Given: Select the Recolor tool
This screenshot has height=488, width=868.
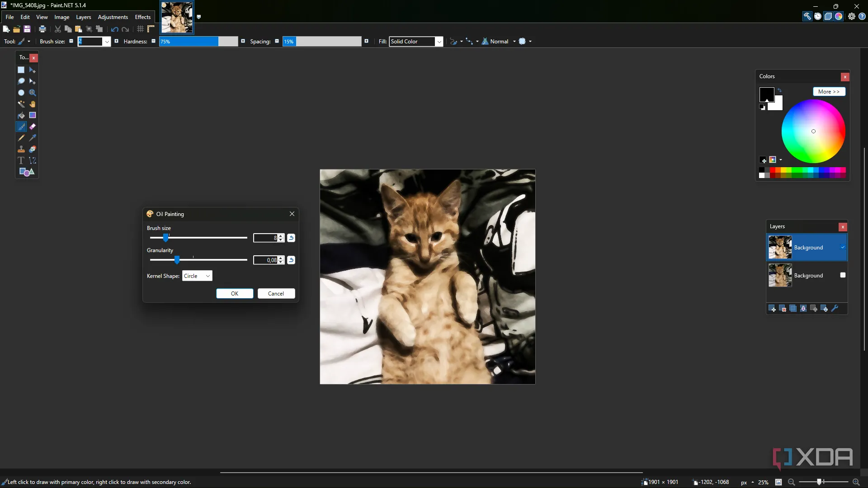Looking at the screenshot, I should coord(33,149).
